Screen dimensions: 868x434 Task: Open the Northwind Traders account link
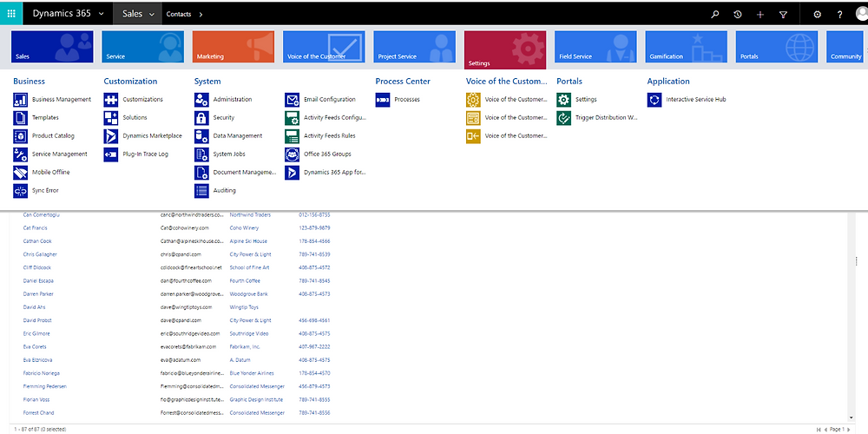(250, 214)
